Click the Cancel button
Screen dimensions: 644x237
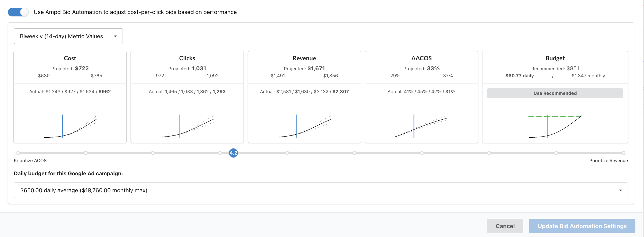point(505,226)
